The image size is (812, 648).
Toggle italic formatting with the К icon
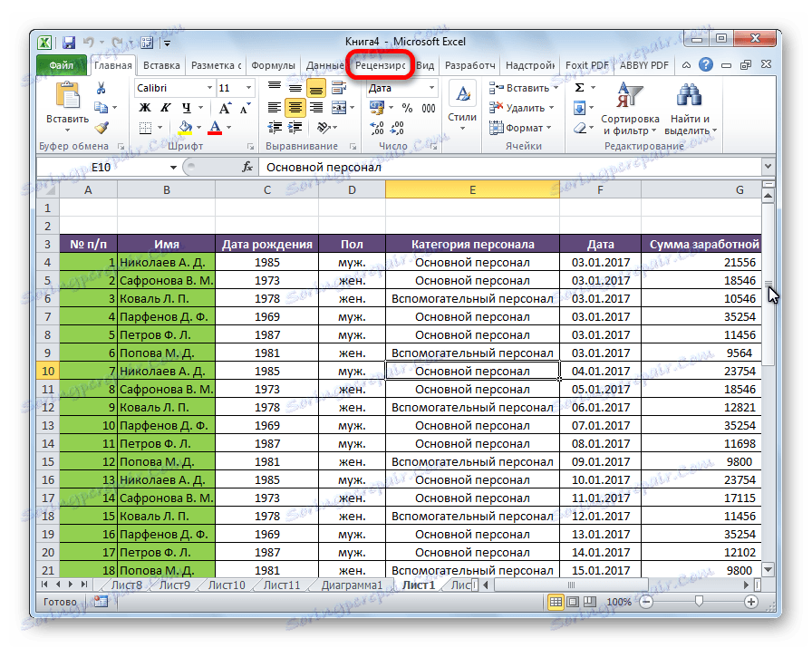coord(165,107)
